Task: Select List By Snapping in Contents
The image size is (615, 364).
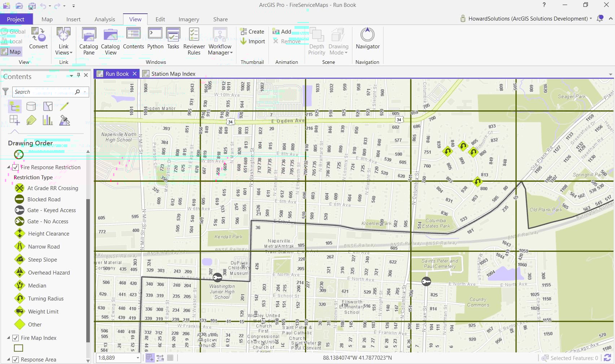Action: tap(15, 120)
